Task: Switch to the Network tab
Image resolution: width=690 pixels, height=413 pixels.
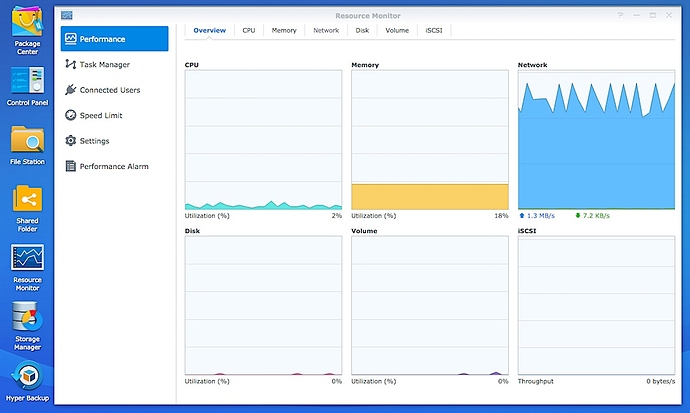Action: click(x=326, y=30)
